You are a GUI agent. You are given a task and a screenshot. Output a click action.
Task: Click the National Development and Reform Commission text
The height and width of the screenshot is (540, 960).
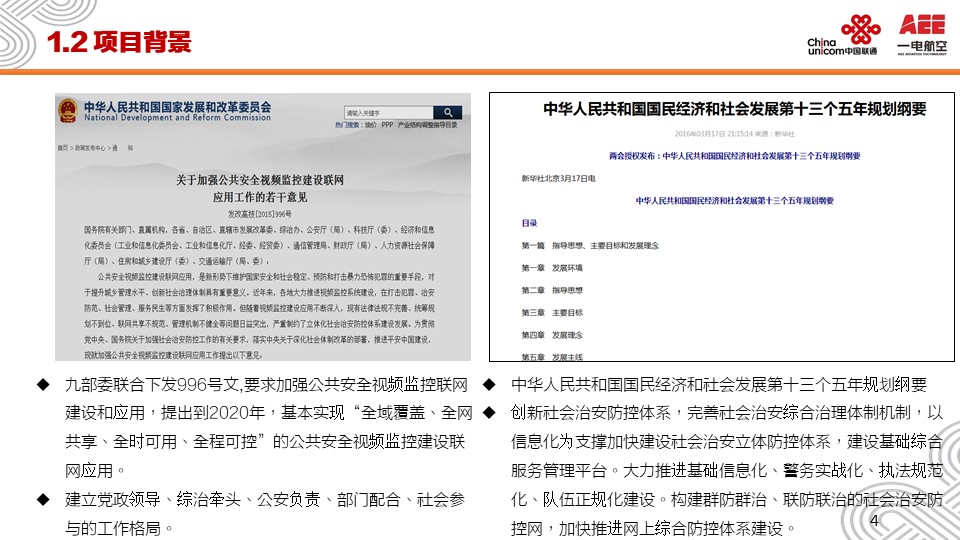178,118
